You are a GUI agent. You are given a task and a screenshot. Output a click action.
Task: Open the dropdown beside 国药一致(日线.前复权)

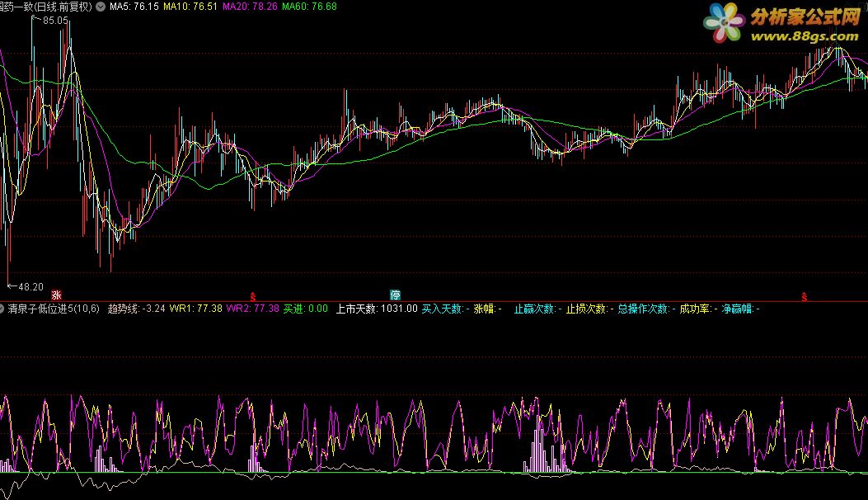tap(101, 7)
